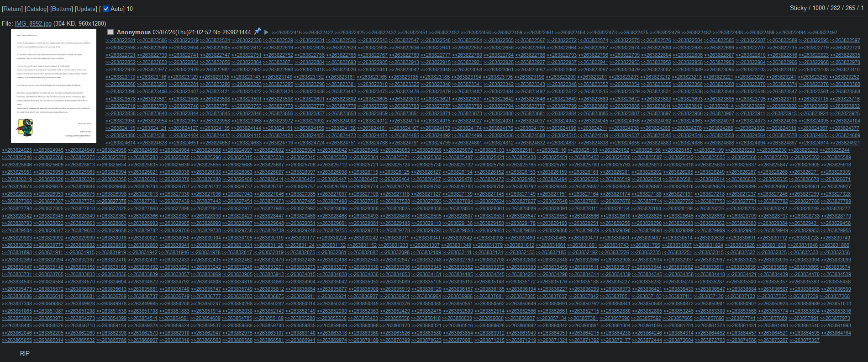The width and height of the screenshot is (868, 362).
Task: Open reply >>263822720
Action: point(845,48)
